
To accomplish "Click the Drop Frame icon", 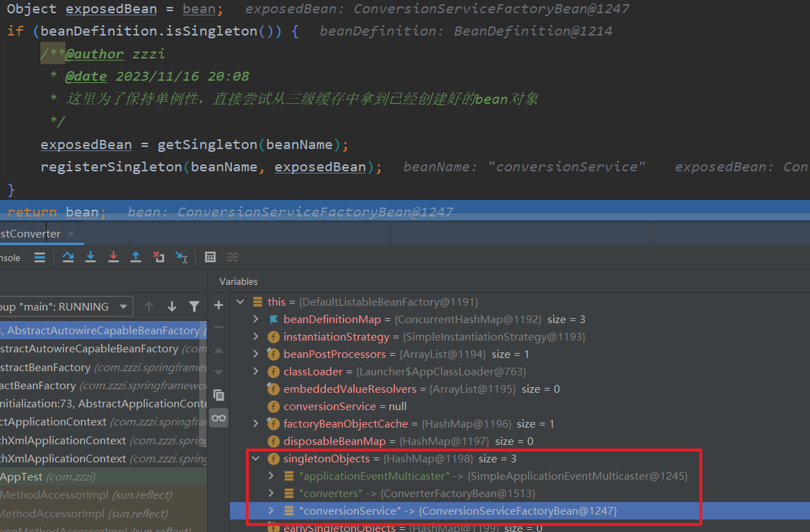I will [x=159, y=257].
